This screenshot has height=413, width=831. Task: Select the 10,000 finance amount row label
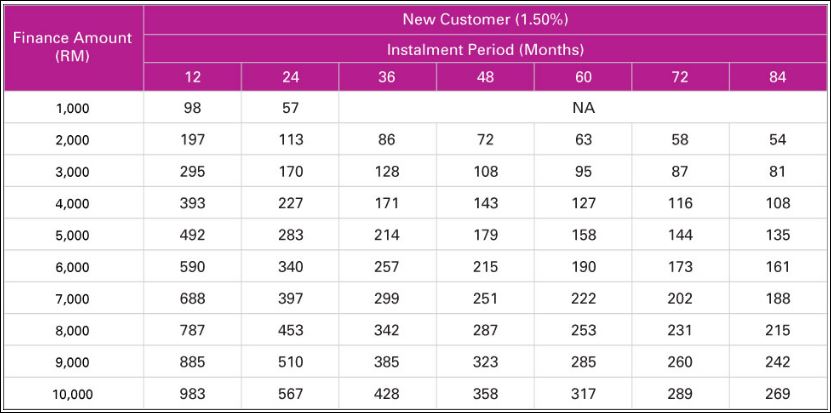pos(72,395)
